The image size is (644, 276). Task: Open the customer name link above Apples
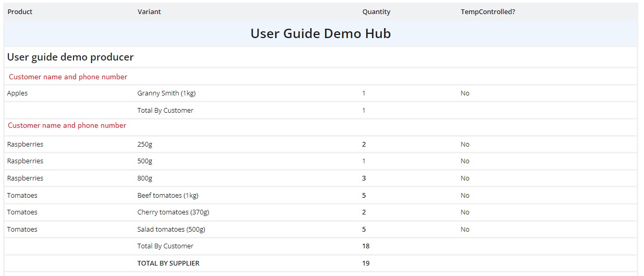coord(68,77)
